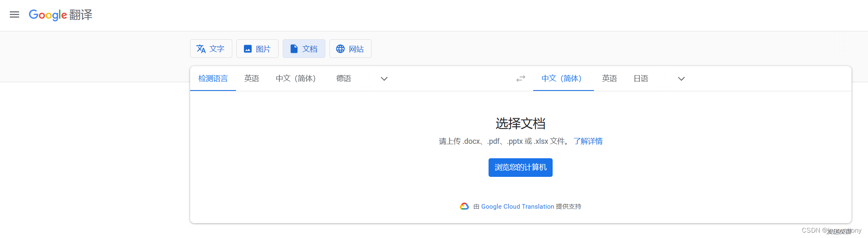Click the 选择文档 heading text
The width and height of the screenshot is (868, 238).
[520, 123]
